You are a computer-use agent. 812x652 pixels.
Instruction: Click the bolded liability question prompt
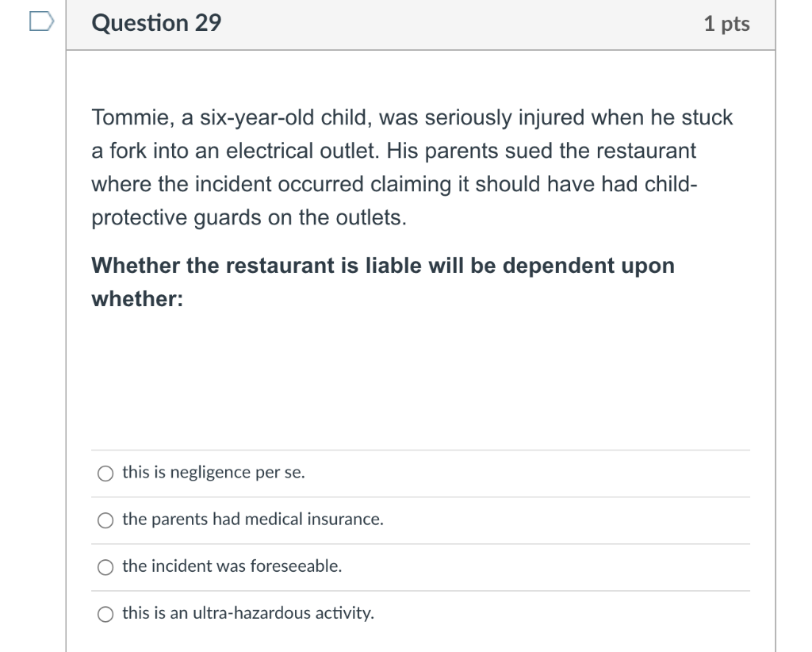383,281
